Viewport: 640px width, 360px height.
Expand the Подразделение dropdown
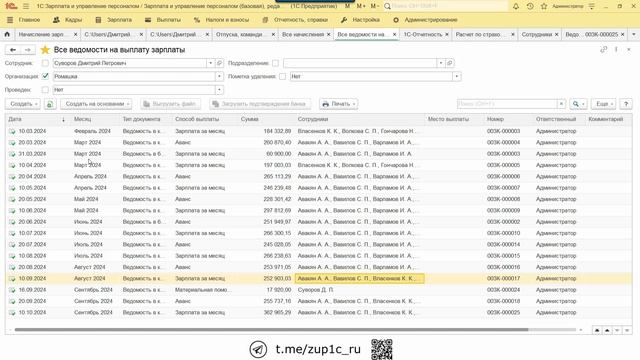(x=441, y=63)
